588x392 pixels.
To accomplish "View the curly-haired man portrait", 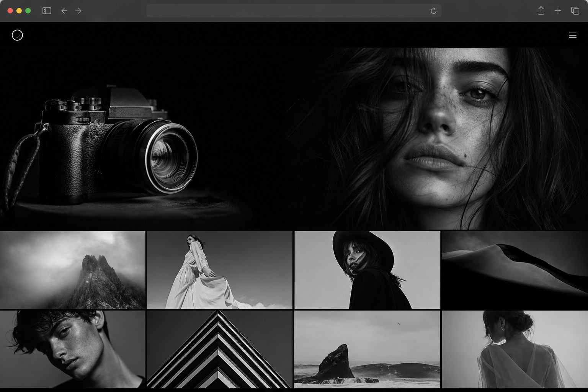I will pyautogui.click(x=73, y=350).
